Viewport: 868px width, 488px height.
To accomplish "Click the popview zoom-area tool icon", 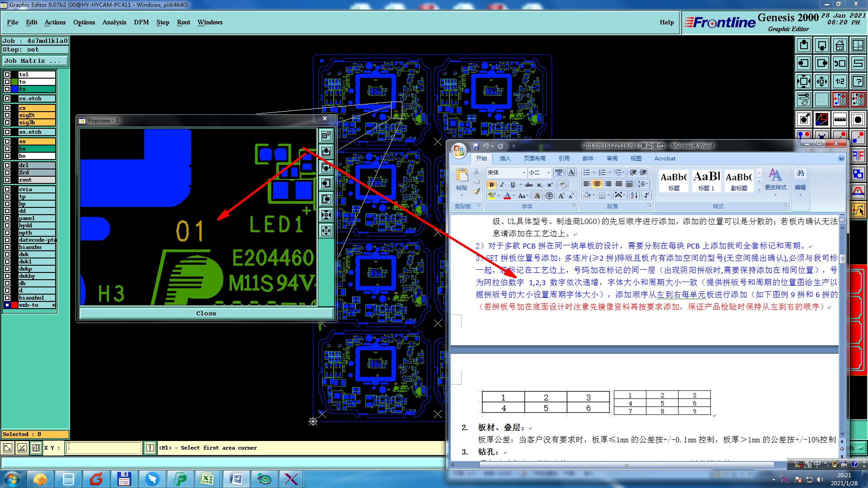I will tap(326, 136).
